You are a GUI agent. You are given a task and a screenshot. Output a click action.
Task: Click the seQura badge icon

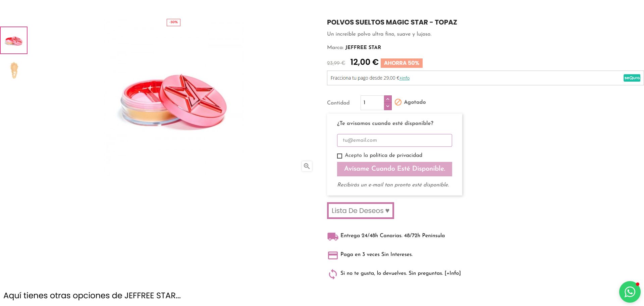click(x=632, y=78)
